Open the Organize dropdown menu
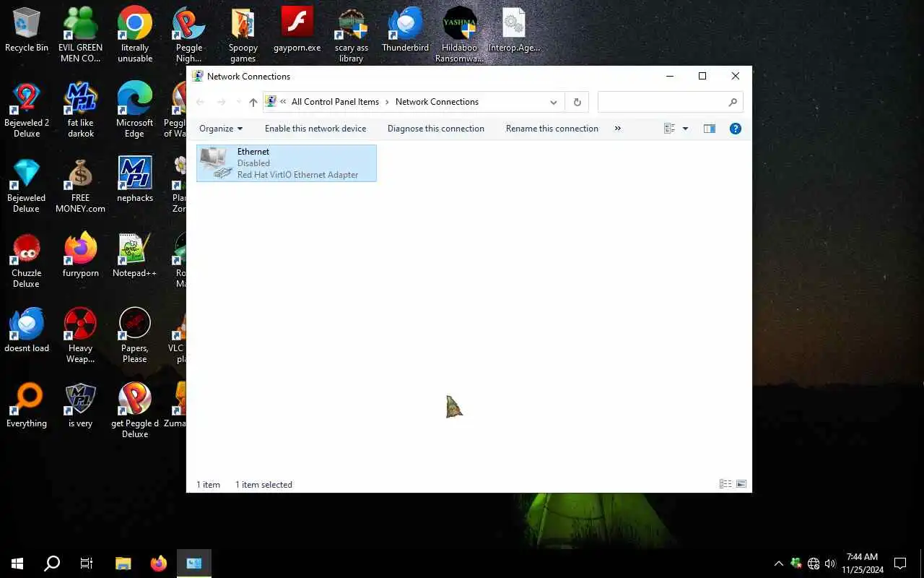The width and height of the screenshot is (924, 578). coord(221,129)
